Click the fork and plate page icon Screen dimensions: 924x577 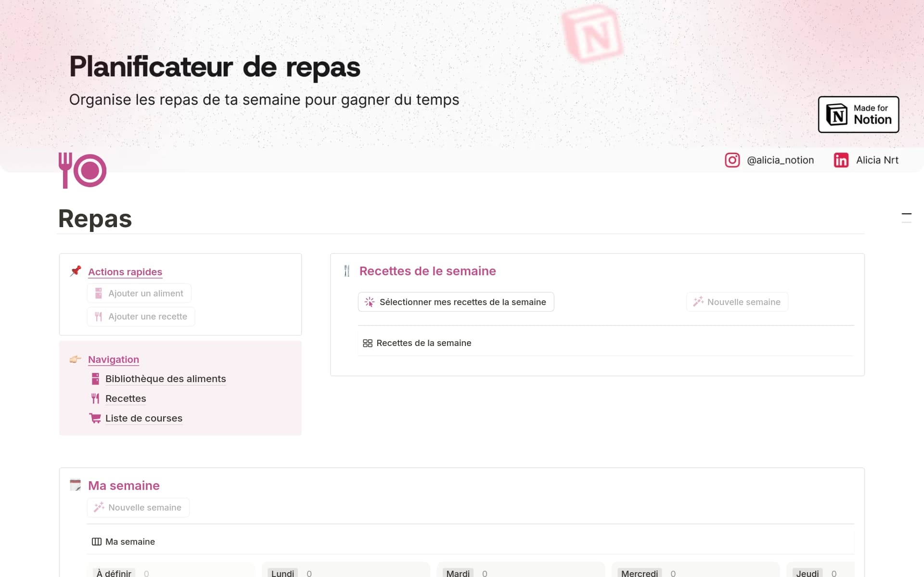click(82, 170)
